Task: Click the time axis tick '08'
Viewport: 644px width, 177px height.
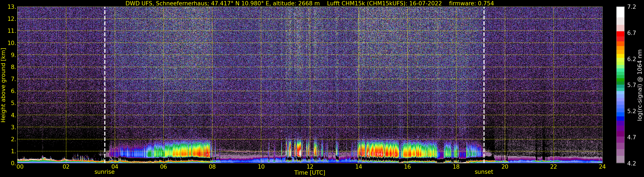Action: coord(212,167)
